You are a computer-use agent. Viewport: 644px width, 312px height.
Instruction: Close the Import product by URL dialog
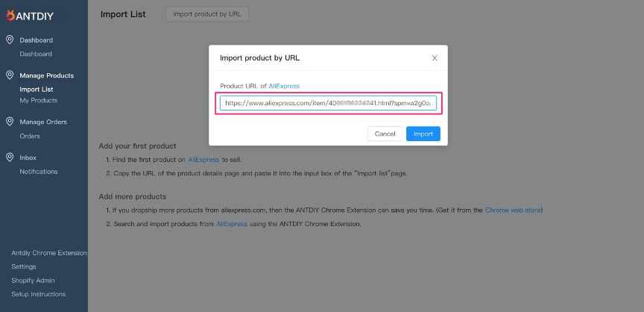435,58
